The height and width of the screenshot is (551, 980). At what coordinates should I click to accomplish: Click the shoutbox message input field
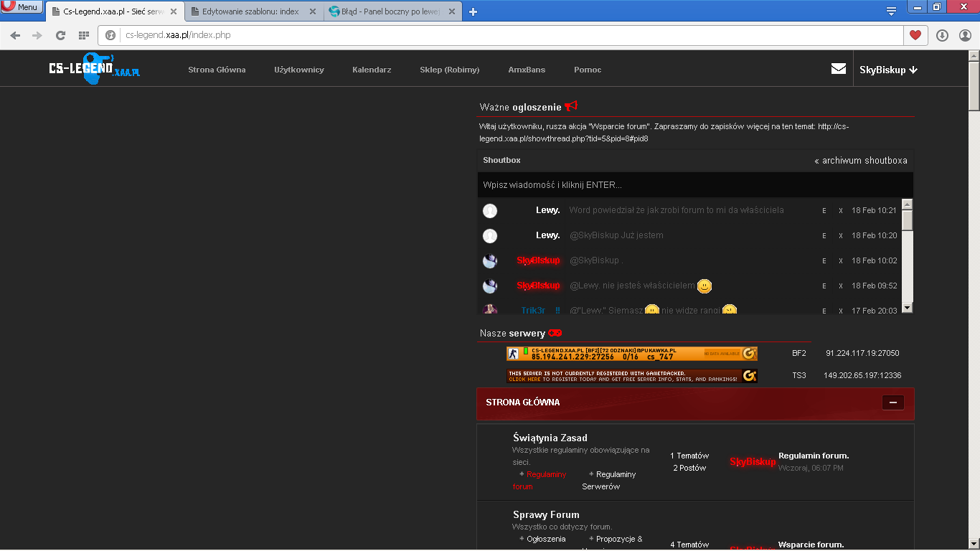point(695,185)
